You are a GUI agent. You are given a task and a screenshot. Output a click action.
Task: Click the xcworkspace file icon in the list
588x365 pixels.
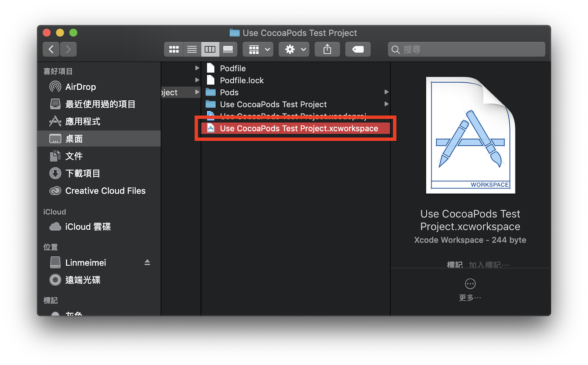click(x=211, y=128)
